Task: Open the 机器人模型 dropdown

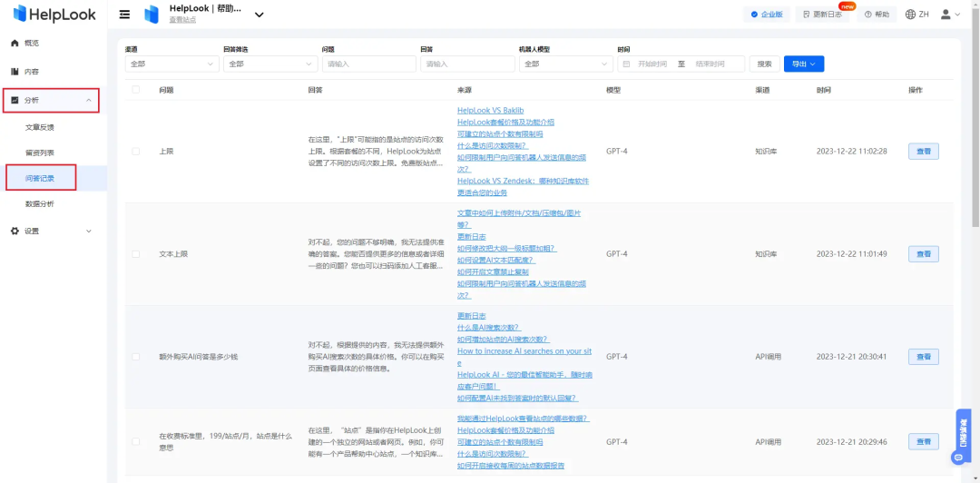Action: [566, 64]
